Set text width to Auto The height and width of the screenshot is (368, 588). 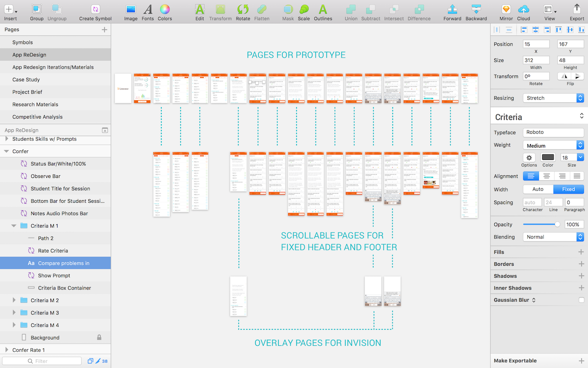[x=538, y=189]
